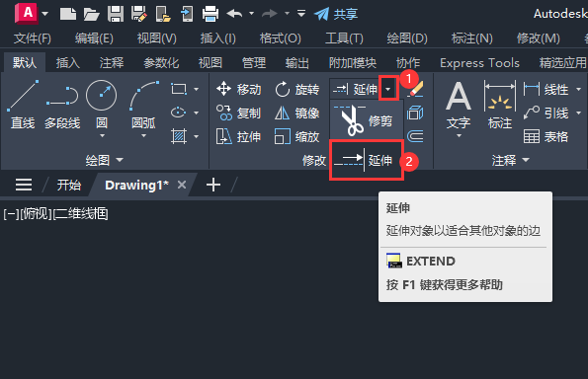Image resolution: width=588 pixels, height=379 pixels.
Task: Expand the rectangle tool dropdown arrow
Action: click(196, 90)
